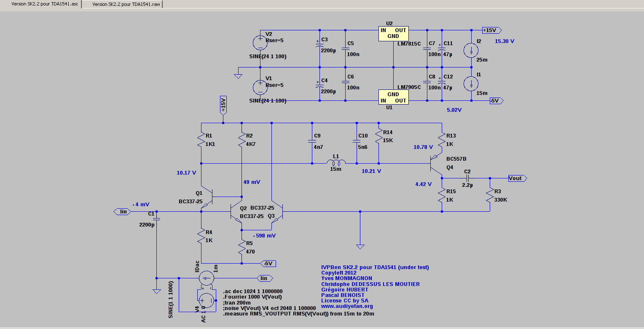
Task: Click the SINE(24 1 100) value under V2
Action: [268, 57]
